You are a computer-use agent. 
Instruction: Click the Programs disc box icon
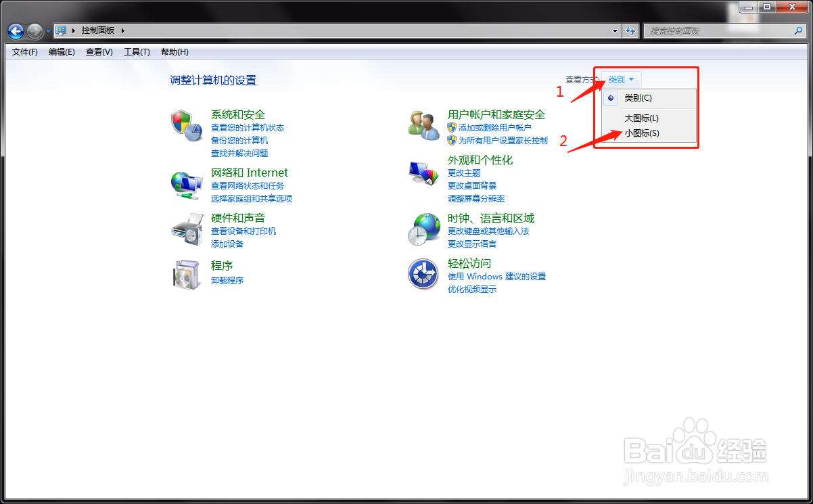click(186, 274)
